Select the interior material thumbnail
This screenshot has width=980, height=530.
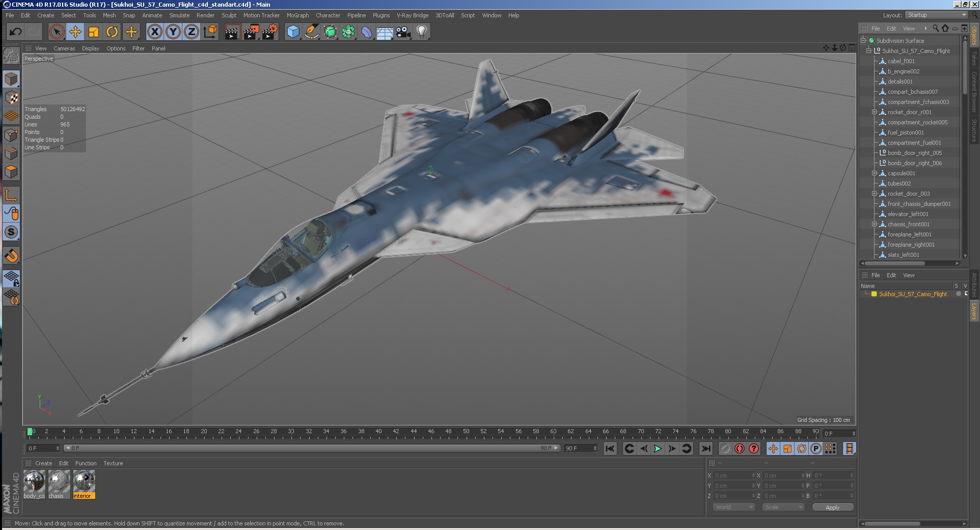coord(84,484)
